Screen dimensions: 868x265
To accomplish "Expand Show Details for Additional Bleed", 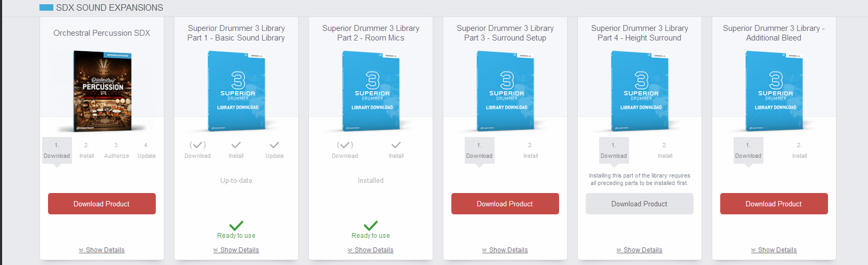I will point(774,250).
